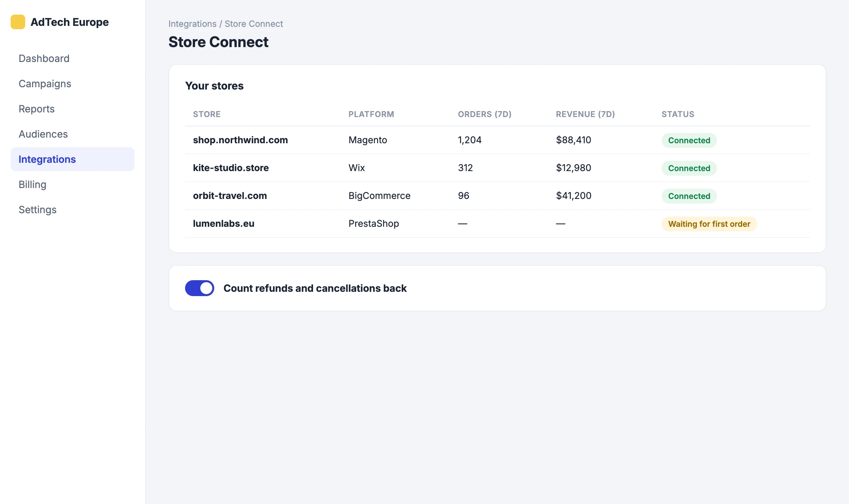Click the Connected badge for orbit-travel.com

[689, 196]
